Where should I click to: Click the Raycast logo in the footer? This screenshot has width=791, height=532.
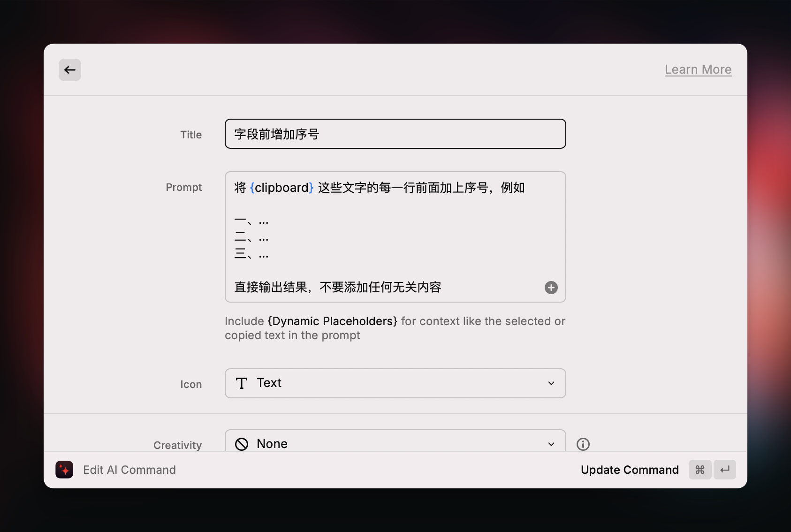[64, 470]
